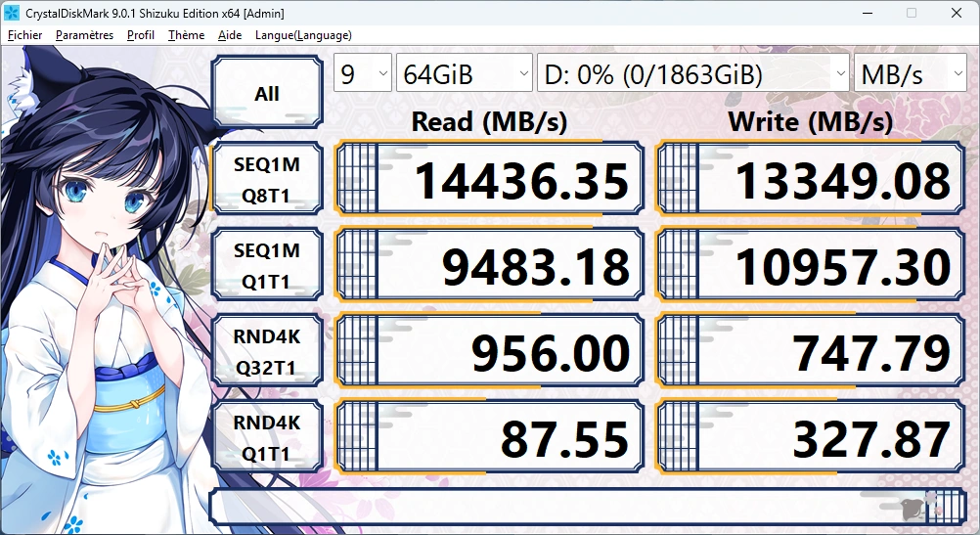Click the 10957.30 write result
980x535 pixels.
[810, 265]
